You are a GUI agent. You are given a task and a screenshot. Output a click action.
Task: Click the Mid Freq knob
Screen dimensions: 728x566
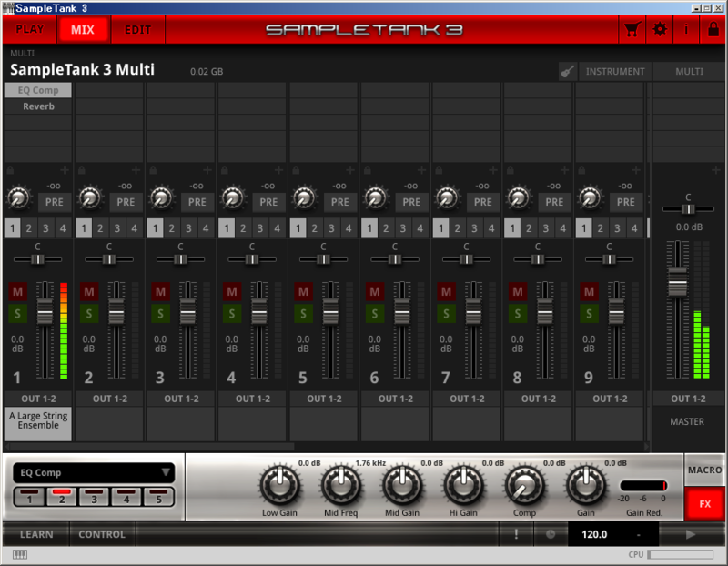coord(340,485)
